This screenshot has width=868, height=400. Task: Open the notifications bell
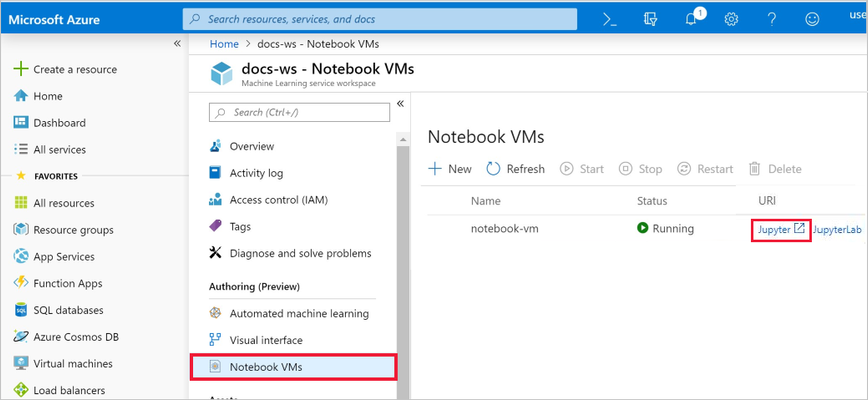[x=690, y=19]
